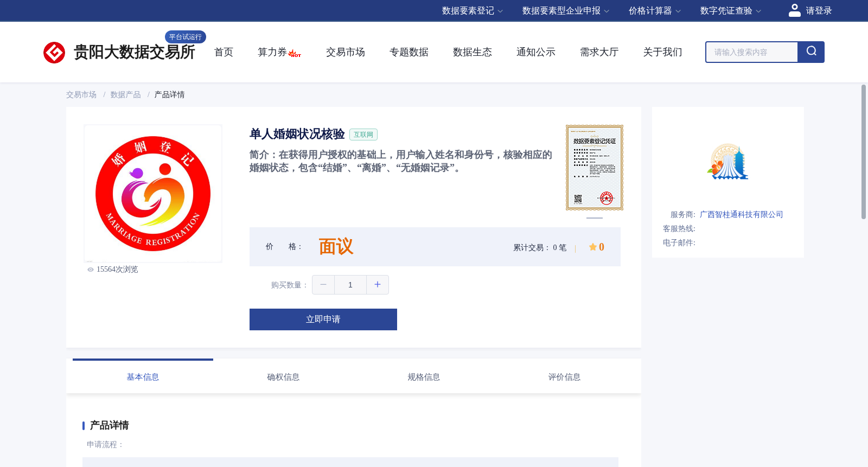Click the eye icon beside 15564次浏览

[x=91, y=270]
